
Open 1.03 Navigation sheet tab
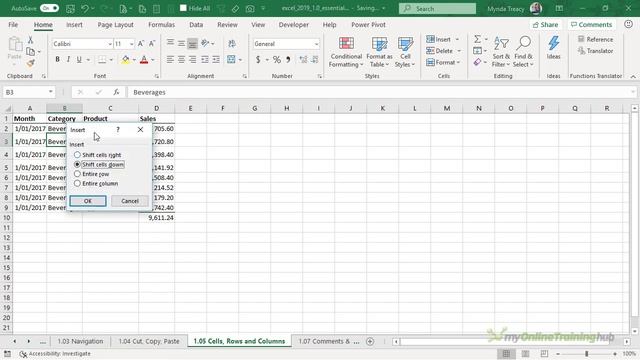[x=80, y=341]
